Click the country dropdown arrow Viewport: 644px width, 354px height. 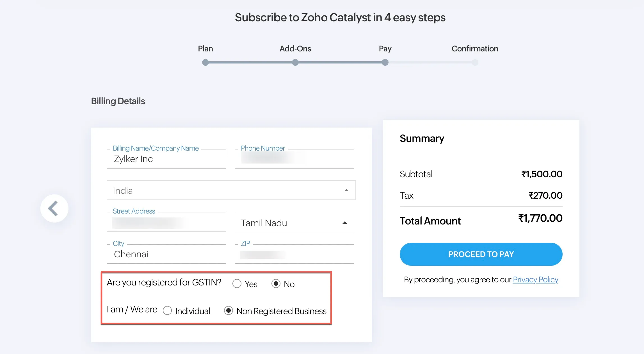coord(346,190)
